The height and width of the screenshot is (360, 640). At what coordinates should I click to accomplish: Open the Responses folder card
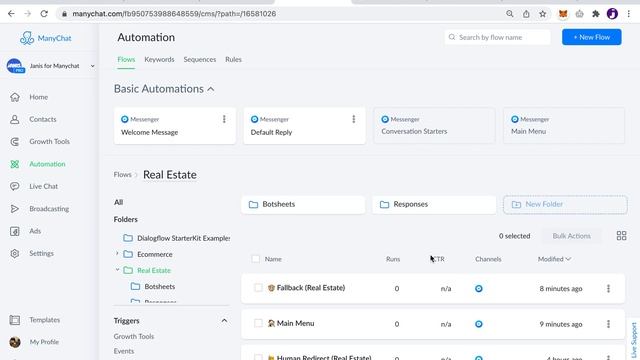tap(434, 204)
